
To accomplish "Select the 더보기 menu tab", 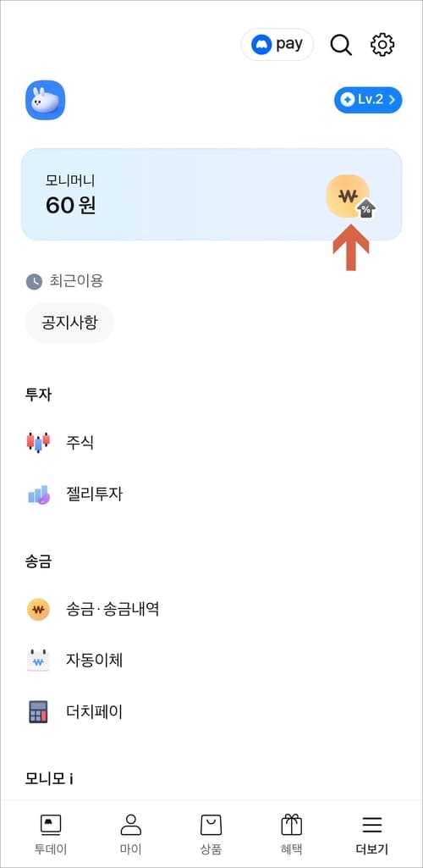I will pyautogui.click(x=372, y=835).
